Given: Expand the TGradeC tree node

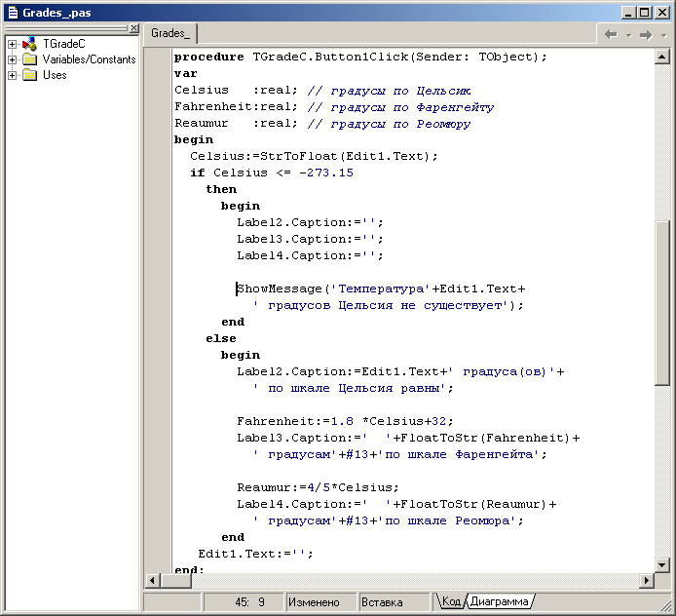Looking at the screenshot, I should (x=12, y=44).
